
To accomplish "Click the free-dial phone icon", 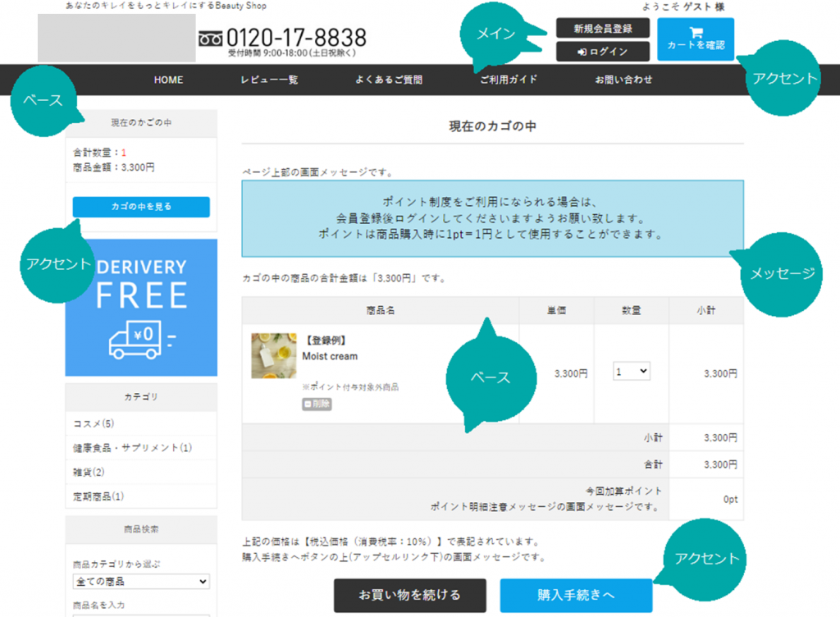I will pyautogui.click(x=211, y=39).
